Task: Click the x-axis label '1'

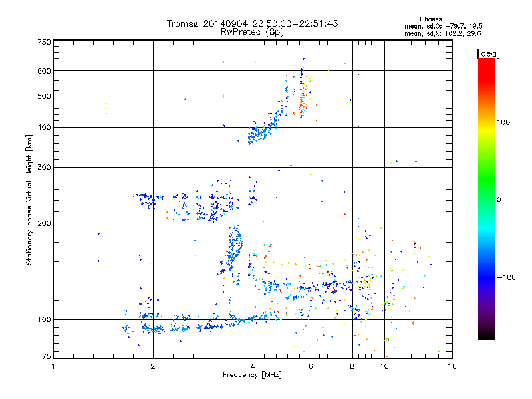Action: [53, 366]
